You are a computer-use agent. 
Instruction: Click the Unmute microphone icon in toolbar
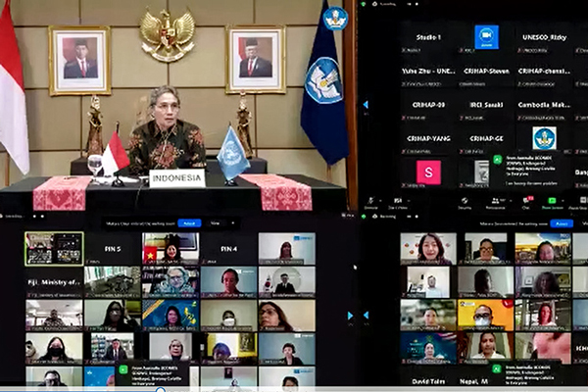[371, 202]
